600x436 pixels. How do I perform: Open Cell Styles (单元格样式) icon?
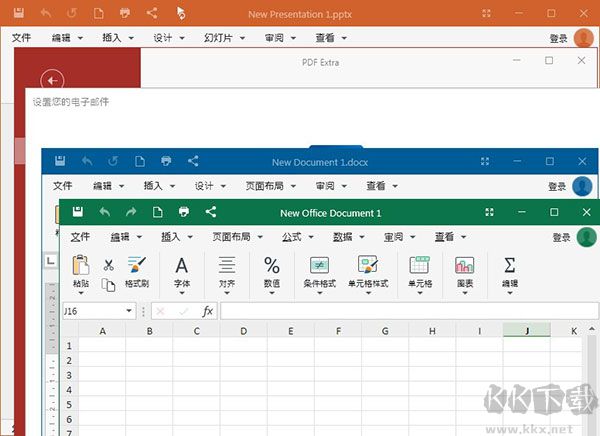368,265
